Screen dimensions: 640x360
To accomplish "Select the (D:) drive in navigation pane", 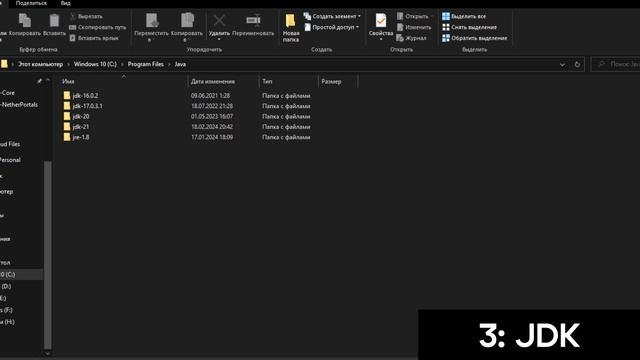I will (6, 287).
